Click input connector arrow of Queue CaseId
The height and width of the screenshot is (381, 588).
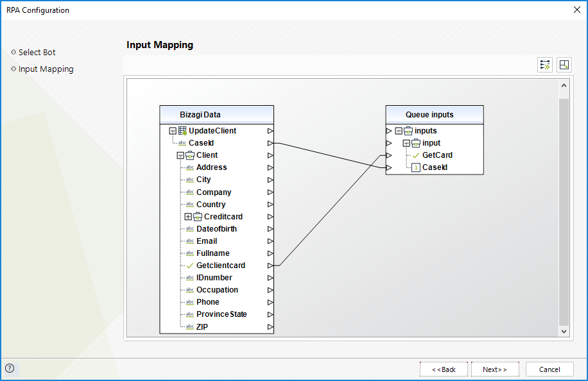tap(389, 167)
